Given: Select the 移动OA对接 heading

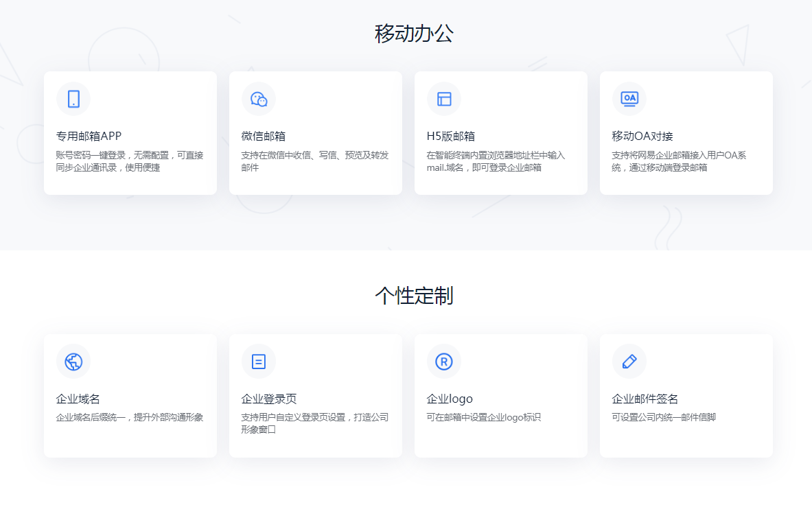Looking at the screenshot, I should (x=642, y=136).
